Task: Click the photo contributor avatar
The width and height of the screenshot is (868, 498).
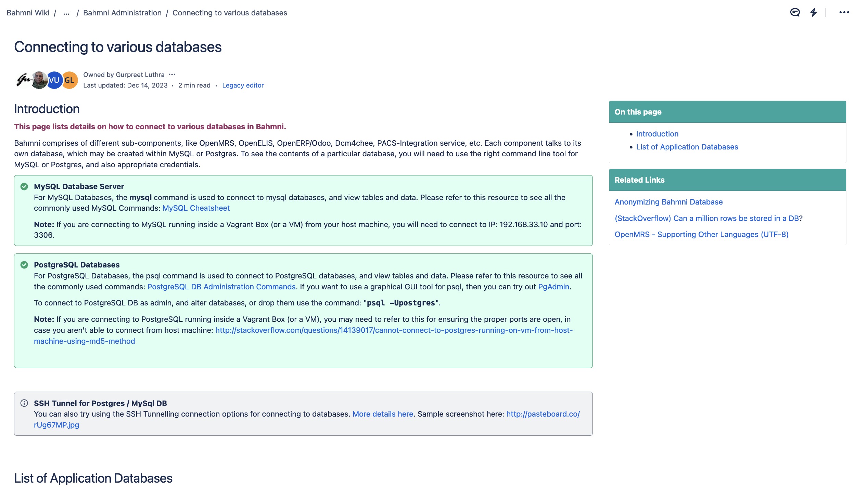Action: tap(39, 80)
